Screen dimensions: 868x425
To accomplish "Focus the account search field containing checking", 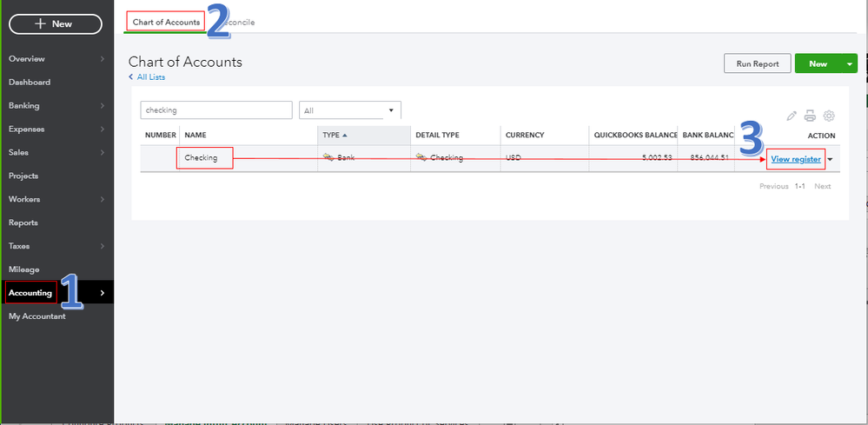I will 216,110.
